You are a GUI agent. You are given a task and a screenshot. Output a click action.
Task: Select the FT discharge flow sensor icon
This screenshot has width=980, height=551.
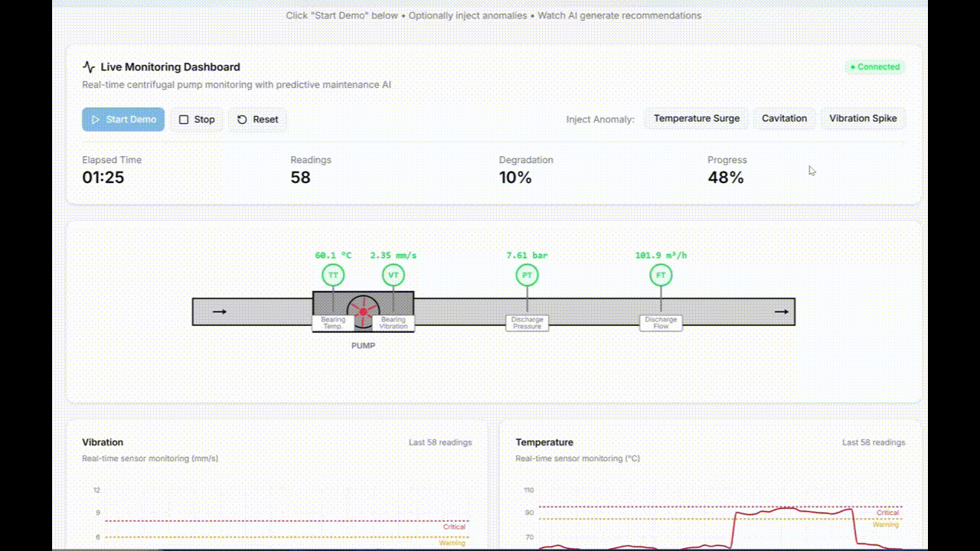pos(660,275)
